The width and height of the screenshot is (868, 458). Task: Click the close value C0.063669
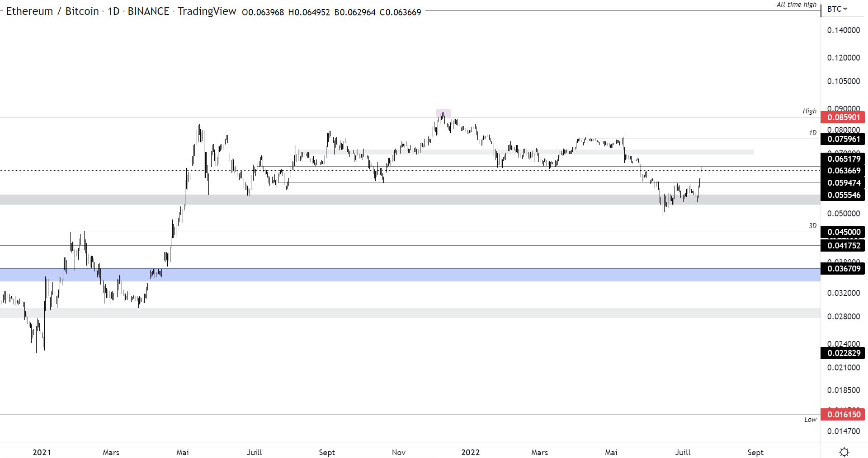[401, 12]
